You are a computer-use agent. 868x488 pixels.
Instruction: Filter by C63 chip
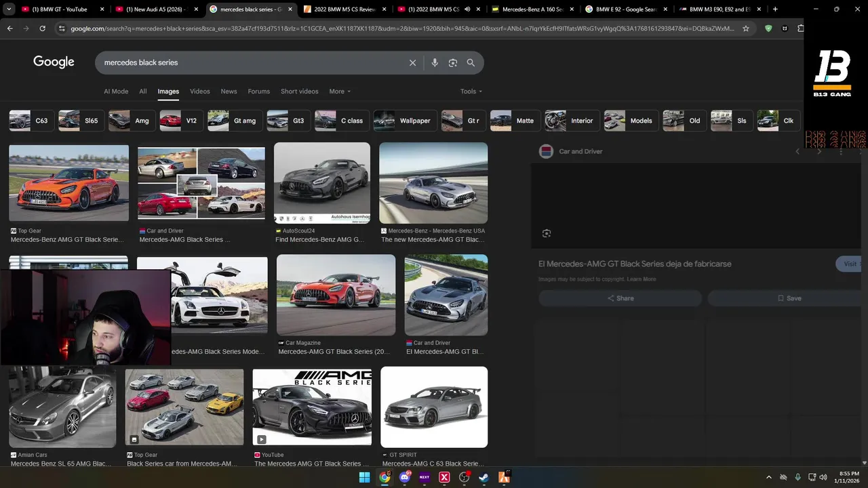click(x=31, y=121)
